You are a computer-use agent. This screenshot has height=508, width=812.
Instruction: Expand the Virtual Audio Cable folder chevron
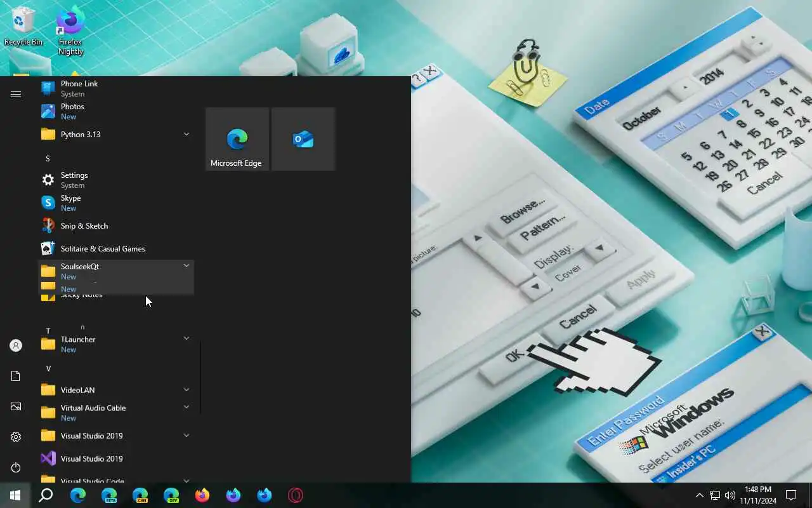click(x=187, y=407)
